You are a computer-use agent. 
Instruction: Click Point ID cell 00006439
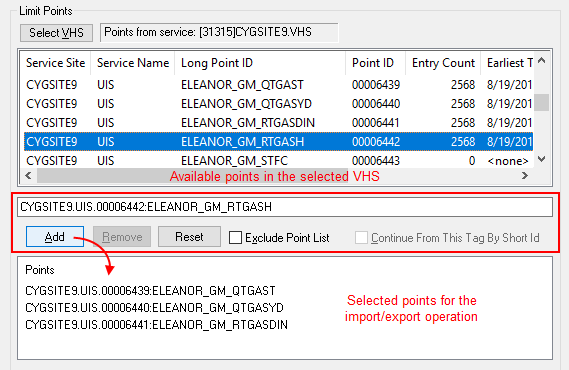pos(376,85)
